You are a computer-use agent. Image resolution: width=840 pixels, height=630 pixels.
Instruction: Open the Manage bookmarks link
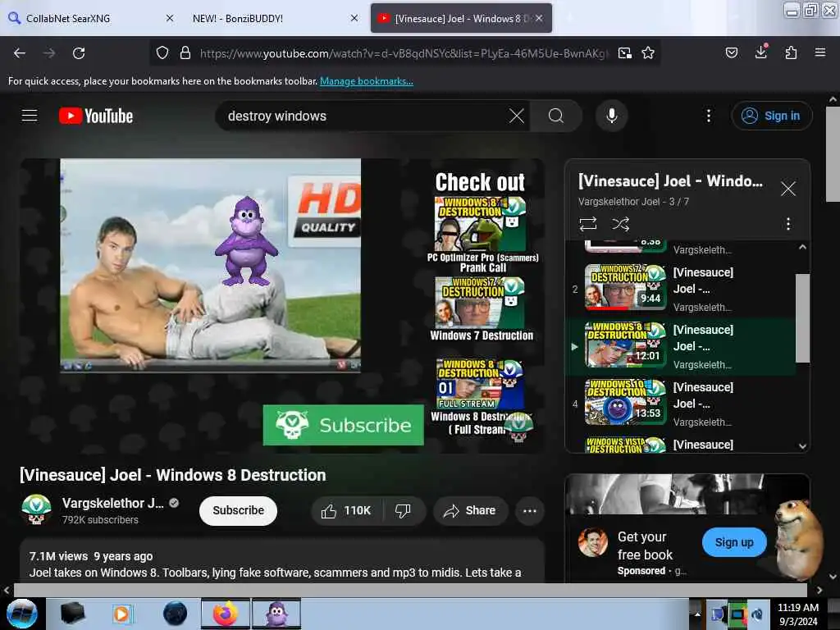pos(367,81)
